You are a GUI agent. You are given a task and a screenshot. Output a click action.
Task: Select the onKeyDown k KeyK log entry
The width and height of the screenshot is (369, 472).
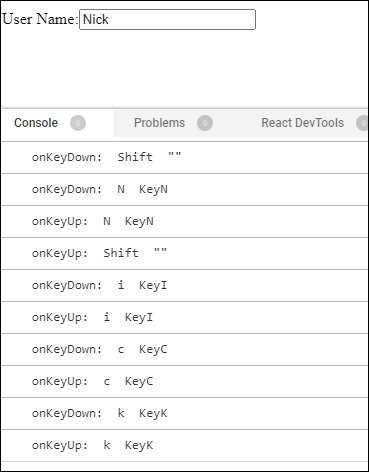click(184, 413)
